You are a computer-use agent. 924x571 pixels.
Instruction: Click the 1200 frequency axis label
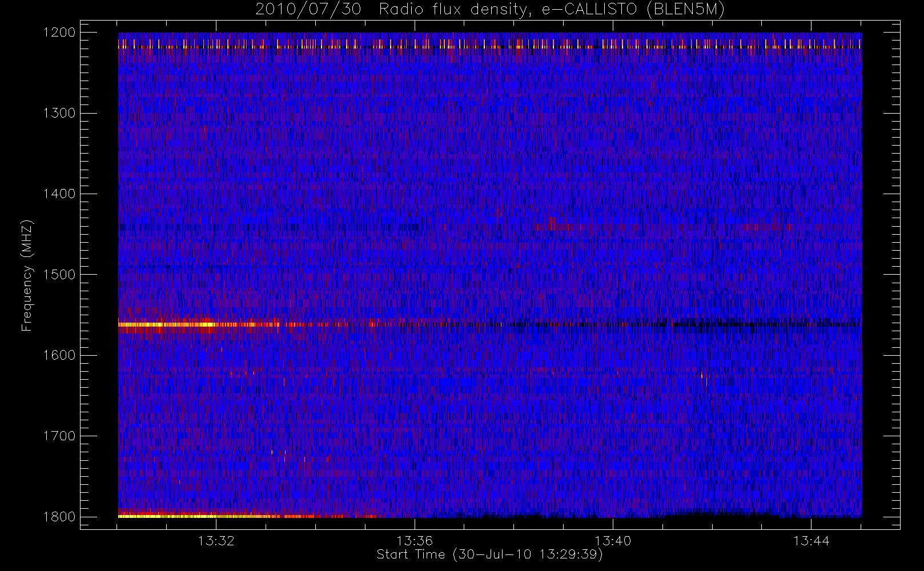59,33
